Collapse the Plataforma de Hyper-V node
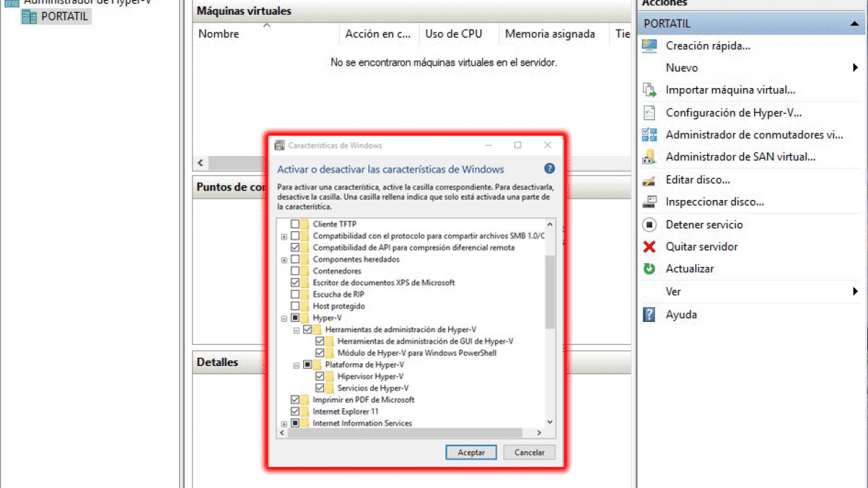The width and height of the screenshot is (868, 488). click(x=296, y=365)
